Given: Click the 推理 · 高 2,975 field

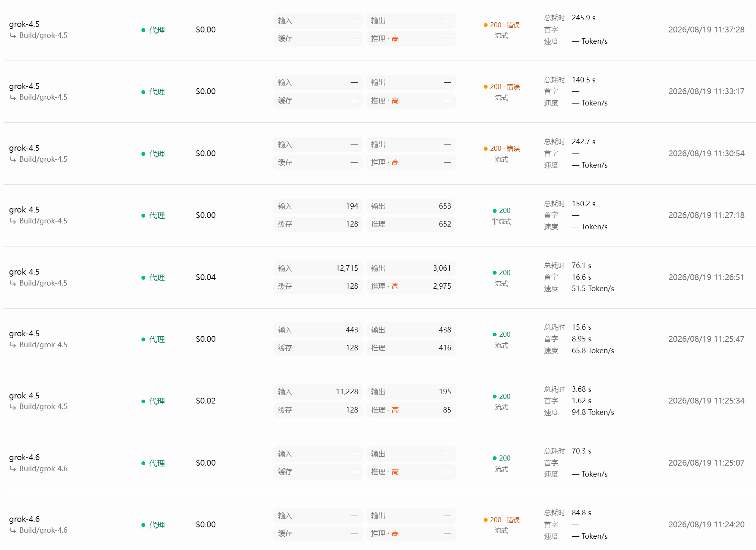Looking at the screenshot, I should coord(411,286).
